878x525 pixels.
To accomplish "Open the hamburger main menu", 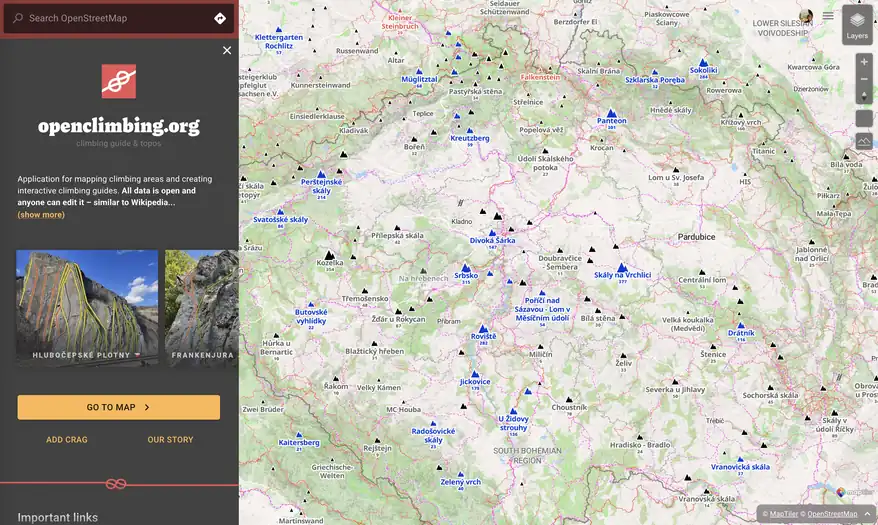I will tap(828, 16).
